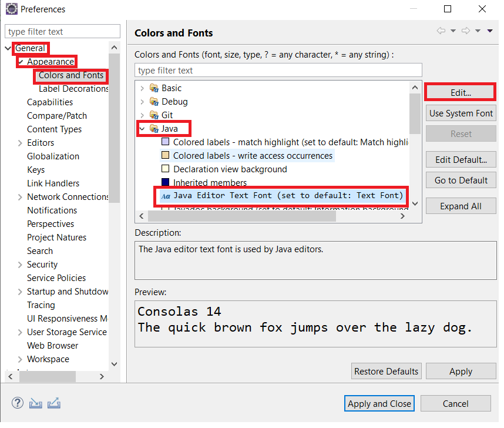This screenshot has width=504, height=428.
Task: Expand the Basic category
Action: coord(143,88)
